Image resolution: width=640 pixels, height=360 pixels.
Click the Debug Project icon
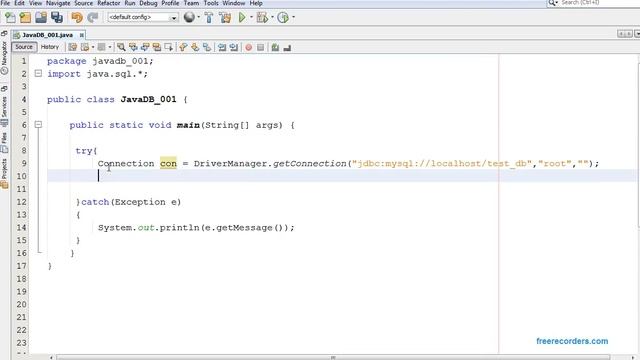coord(262,17)
